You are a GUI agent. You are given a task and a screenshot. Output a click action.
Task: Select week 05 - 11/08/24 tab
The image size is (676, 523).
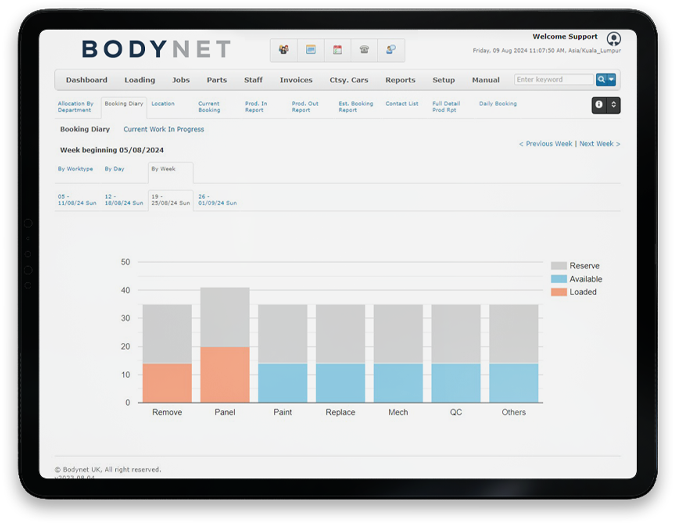(x=77, y=200)
